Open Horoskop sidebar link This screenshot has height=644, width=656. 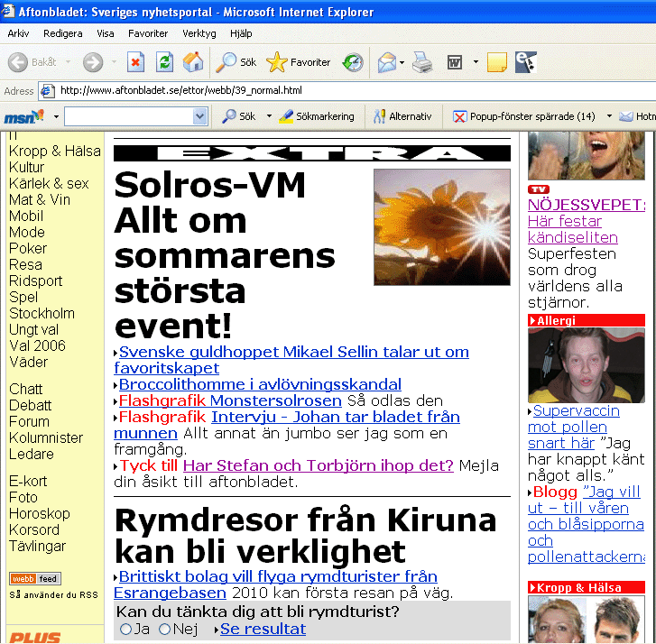coord(40,513)
